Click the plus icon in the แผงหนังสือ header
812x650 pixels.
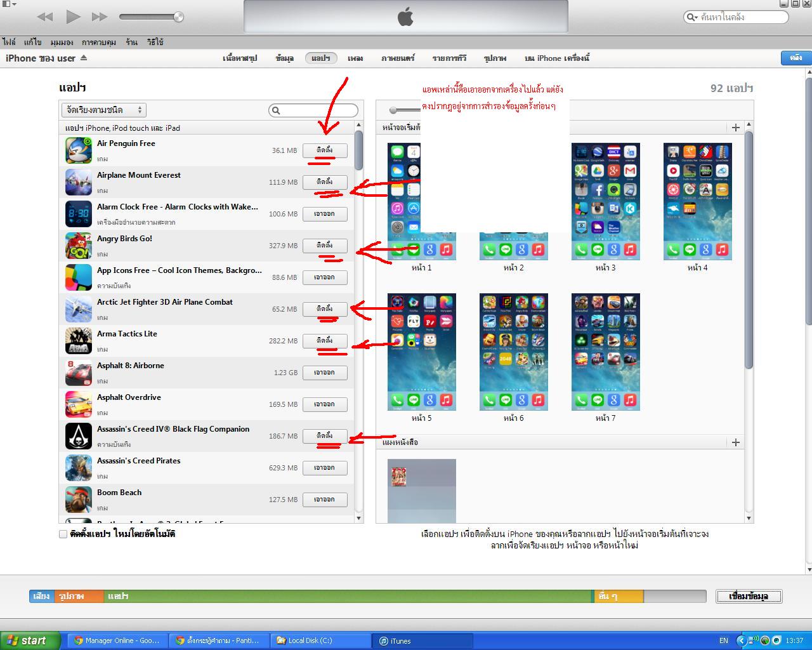736,442
